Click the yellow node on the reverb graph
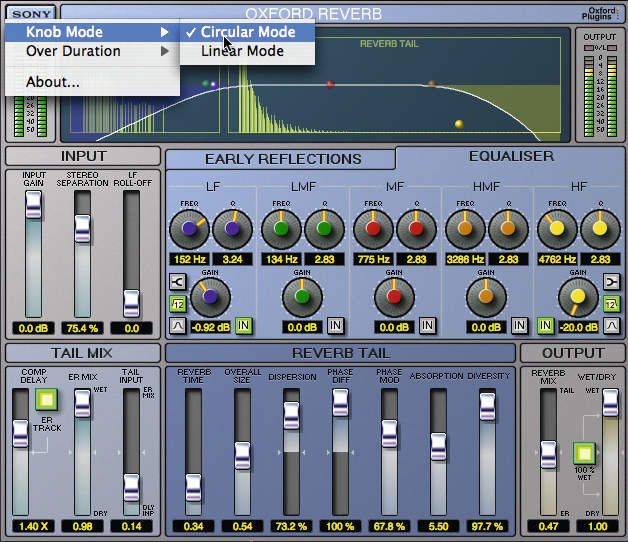This screenshot has height=542, width=628. pos(459,124)
